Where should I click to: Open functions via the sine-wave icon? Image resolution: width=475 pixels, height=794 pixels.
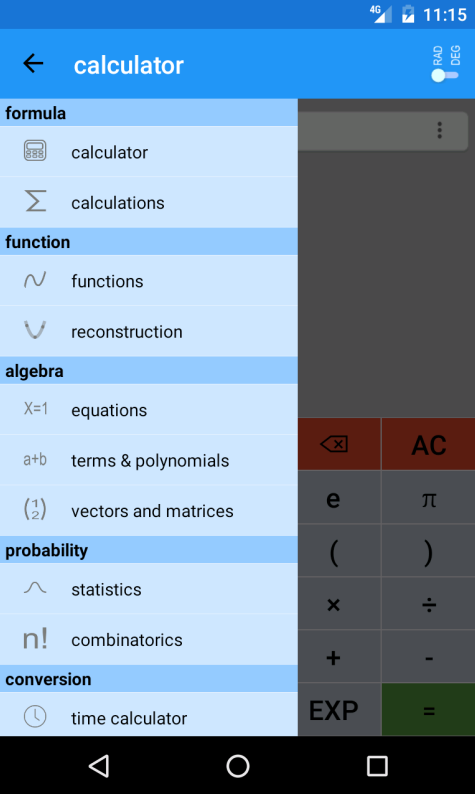click(35, 280)
